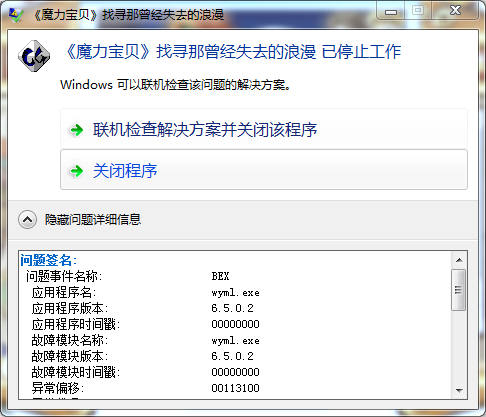486x417 pixels.
Task: Choose 联机检查解决方案并关闭该程序 option
Action: pos(264,129)
